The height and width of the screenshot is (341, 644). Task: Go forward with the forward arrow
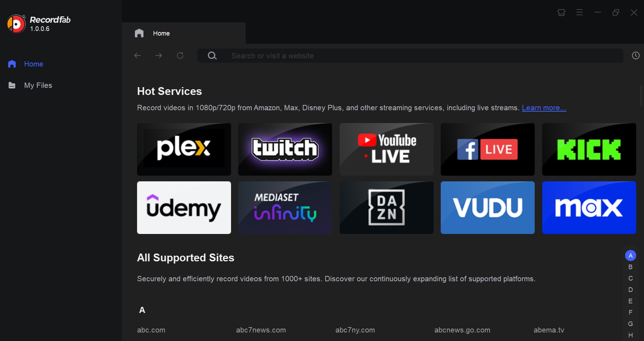tap(159, 55)
